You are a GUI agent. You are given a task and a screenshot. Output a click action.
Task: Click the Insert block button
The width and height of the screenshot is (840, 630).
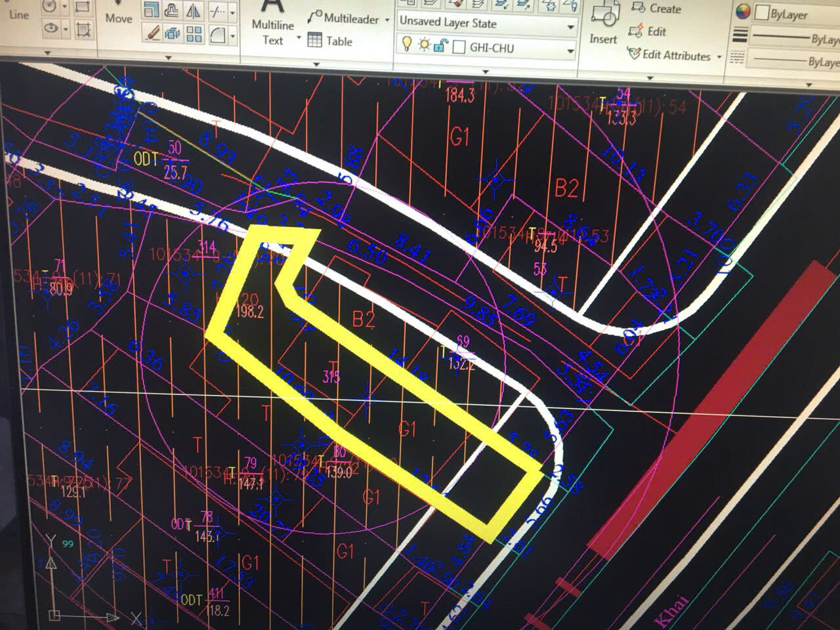pos(603,25)
